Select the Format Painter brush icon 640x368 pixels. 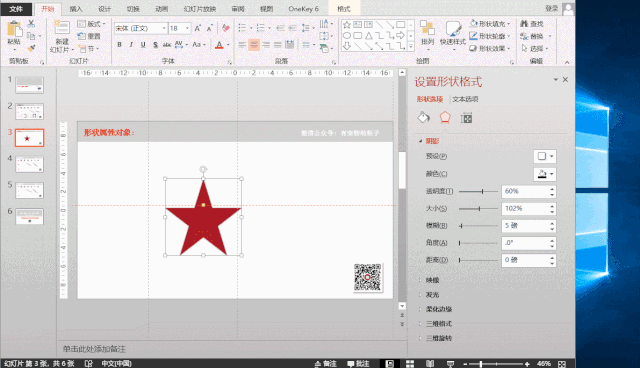(x=31, y=48)
